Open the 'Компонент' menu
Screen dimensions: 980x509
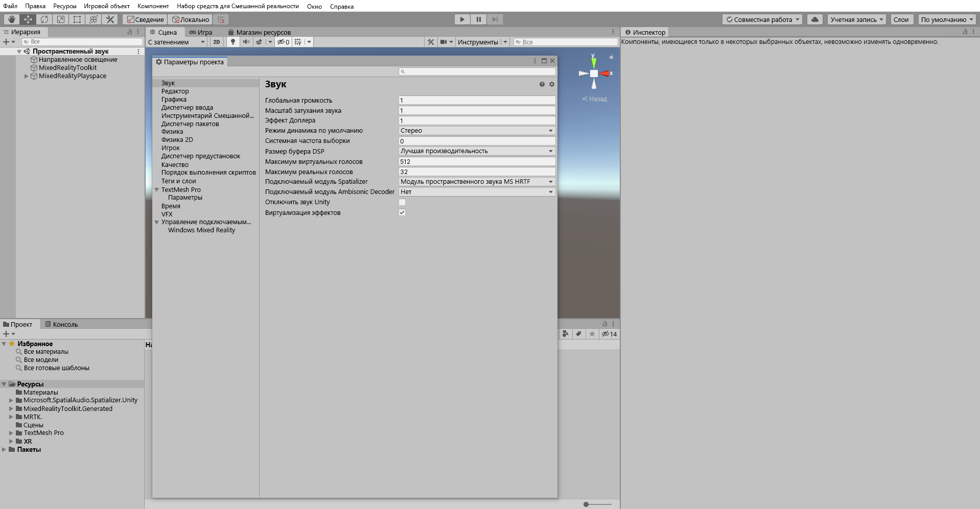pos(153,6)
